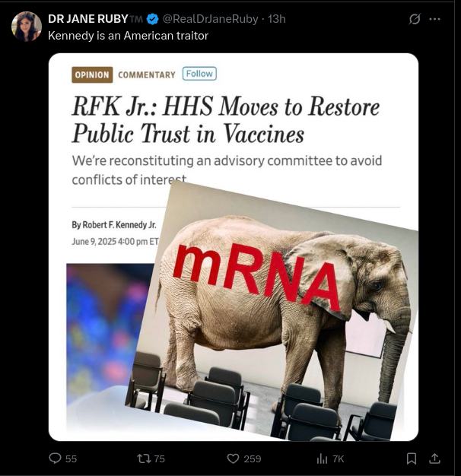The width and height of the screenshot is (461, 476).
Task: Click the 13h timestamp
Action: (x=277, y=19)
